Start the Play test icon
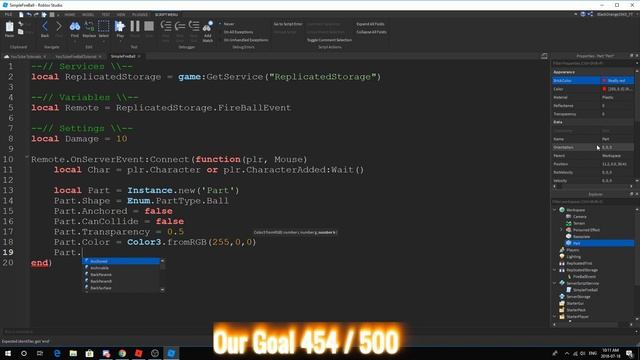The image size is (640, 360). pyautogui.click(x=120, y=27)
